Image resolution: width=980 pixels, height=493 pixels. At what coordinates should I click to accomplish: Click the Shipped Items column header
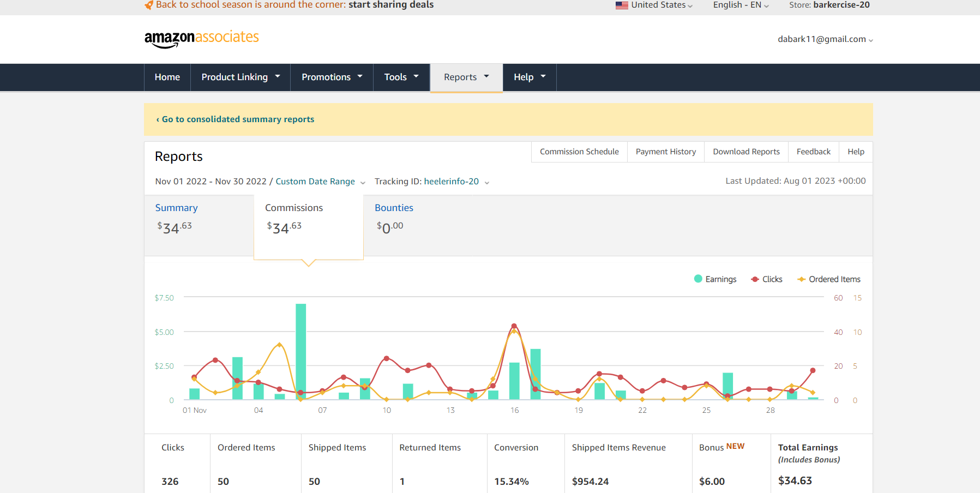click(337, 448)
